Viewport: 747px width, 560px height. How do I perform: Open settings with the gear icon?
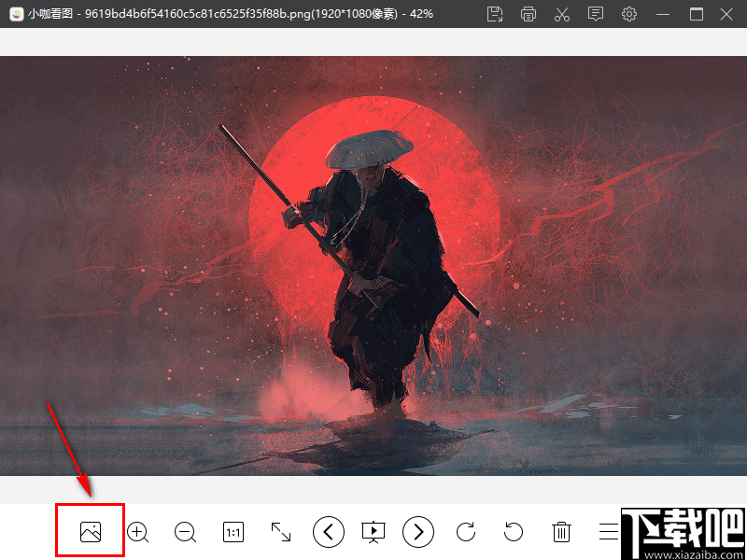[x=629, y=14]
